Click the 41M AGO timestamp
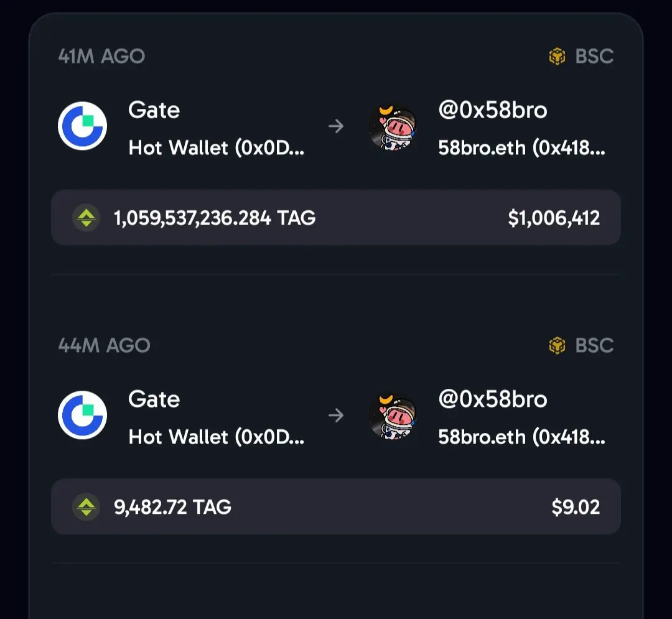Image resolution: width=672 pixels, height=619 pixels. coord(101,56)
